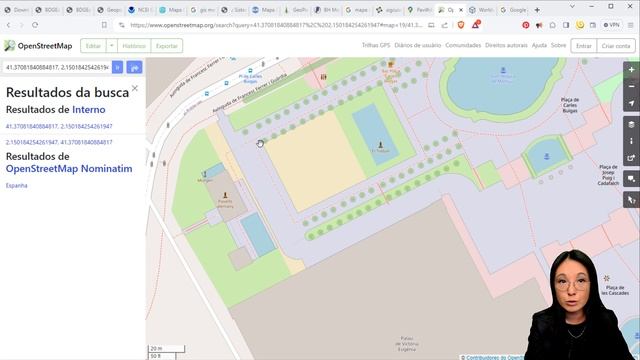Open the Brave Shields lion icon
The image size is (640, 360).
point(461,25)
